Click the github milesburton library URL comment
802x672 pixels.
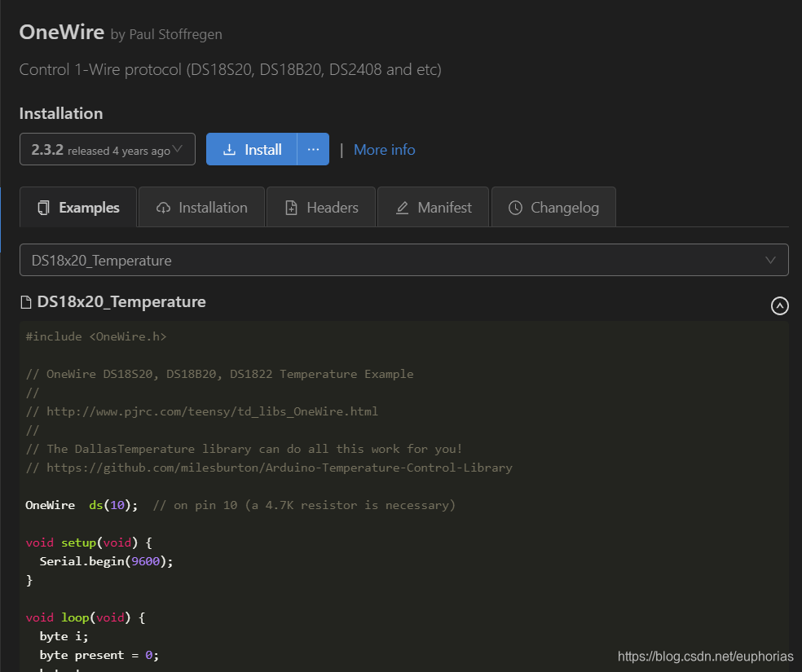coord(269,468)
